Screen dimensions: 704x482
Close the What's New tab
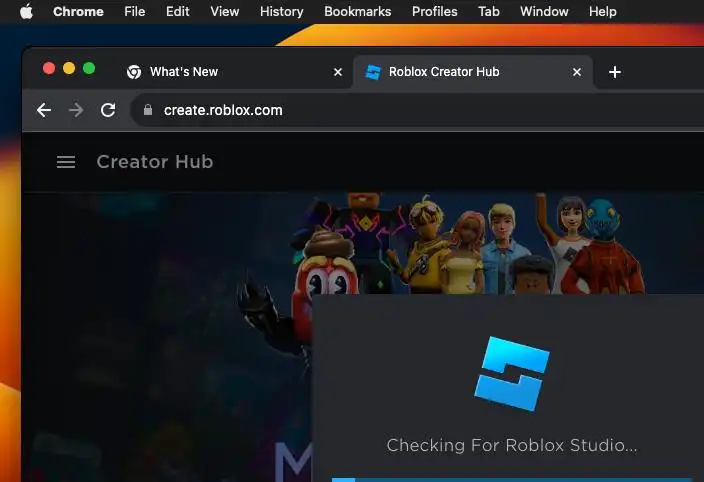click(x=338, y=72)
